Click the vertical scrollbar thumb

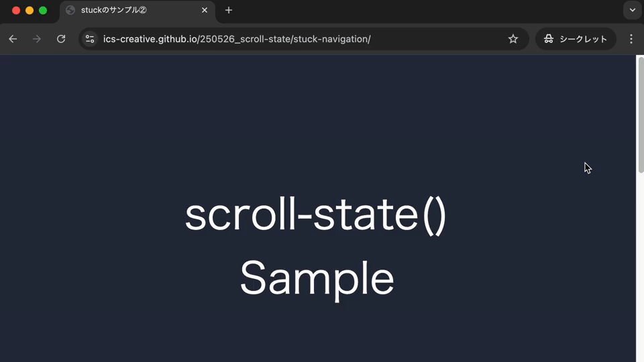[641, 115]
